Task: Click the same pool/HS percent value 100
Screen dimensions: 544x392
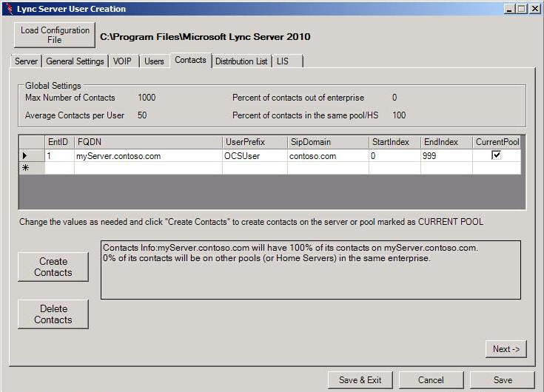Action: (399, 115)
